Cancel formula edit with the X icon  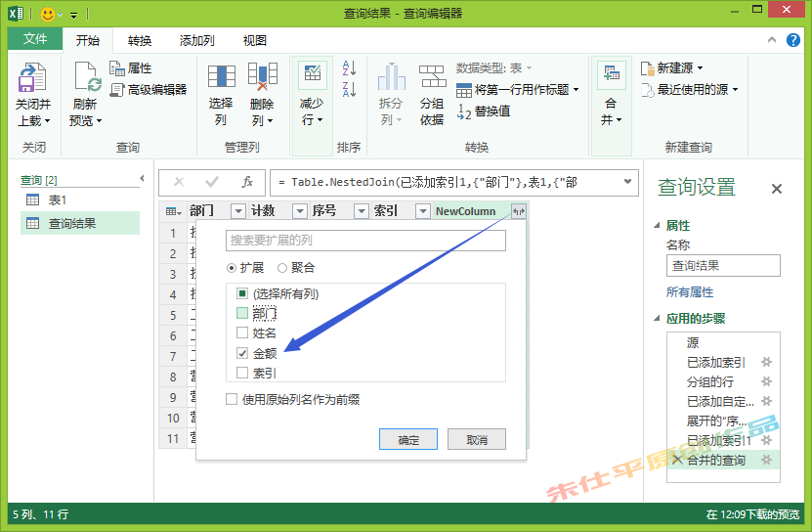(x=179, y=182)
